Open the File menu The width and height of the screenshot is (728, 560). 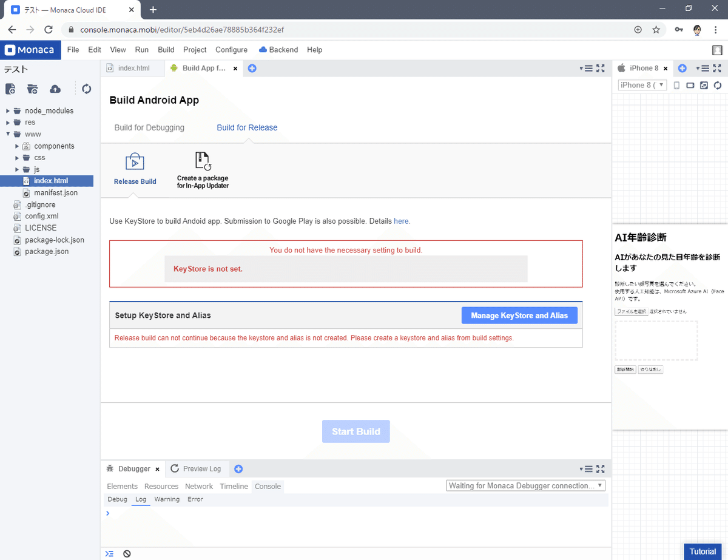(73, 50)
